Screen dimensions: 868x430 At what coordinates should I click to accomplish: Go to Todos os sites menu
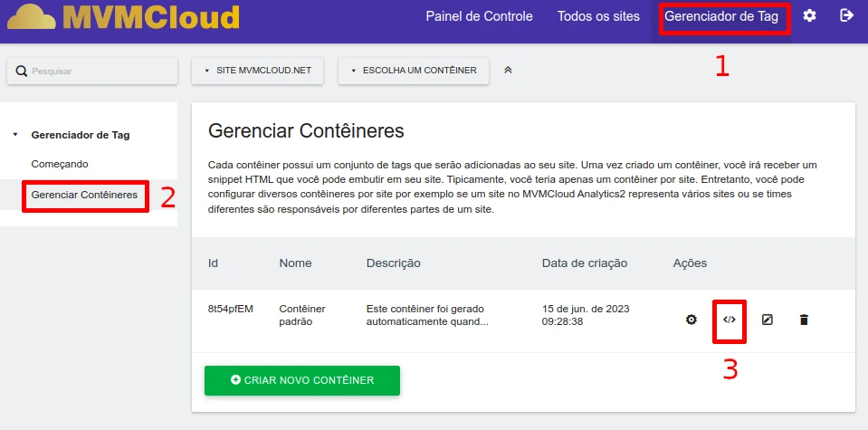click(598, 16)
